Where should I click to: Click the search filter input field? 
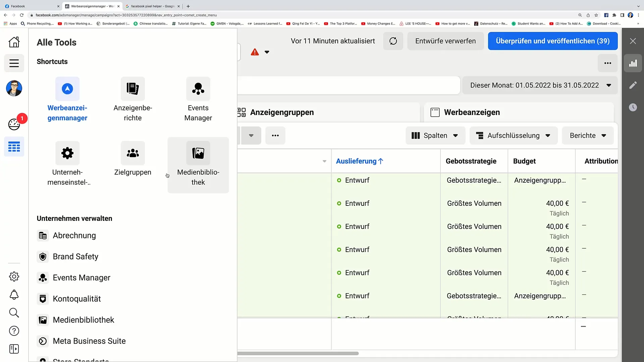coord(349,85)
